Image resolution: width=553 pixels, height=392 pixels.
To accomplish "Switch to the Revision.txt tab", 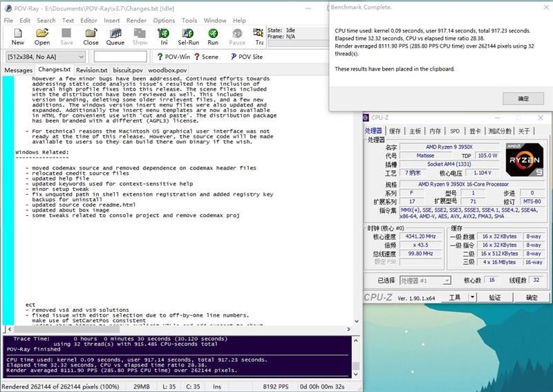I will pos(92,71).
